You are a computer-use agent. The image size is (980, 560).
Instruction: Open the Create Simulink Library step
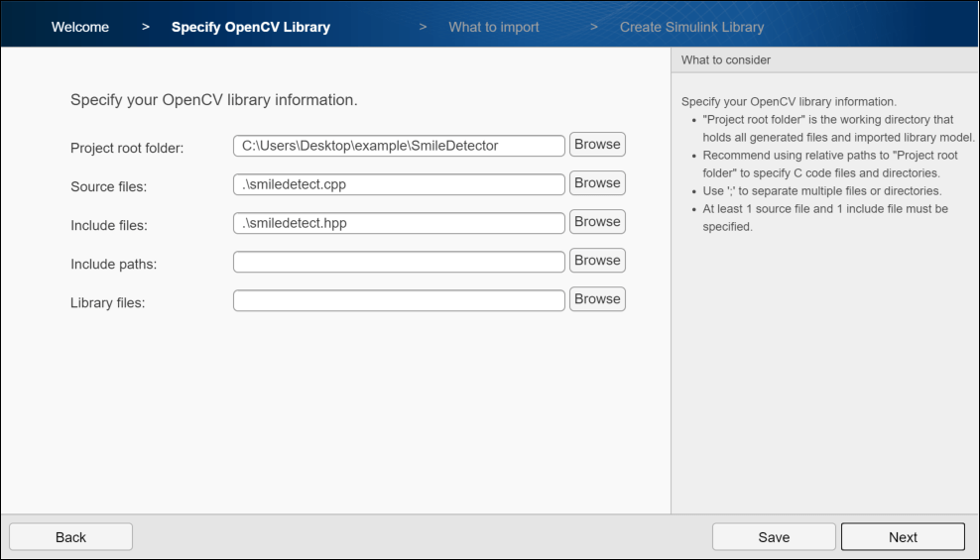coord(691,27)
